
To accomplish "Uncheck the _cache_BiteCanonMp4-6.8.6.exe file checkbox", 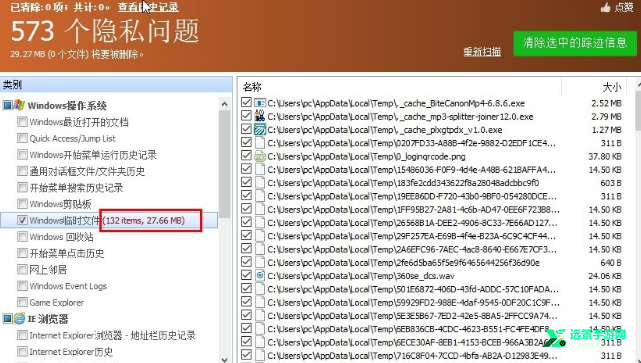I will point(246,102).
